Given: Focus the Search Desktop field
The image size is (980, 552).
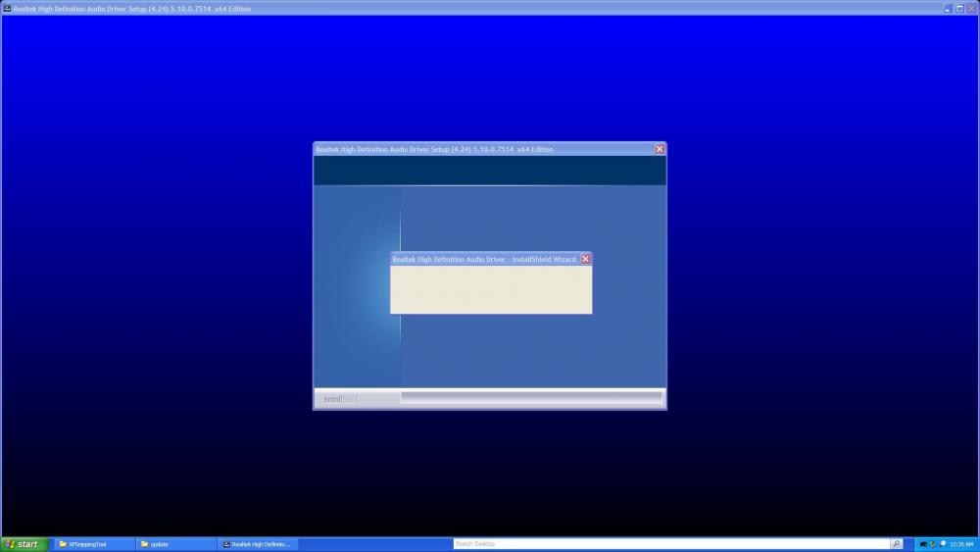Looking at the screenshot, I should (x=671, y=544).
